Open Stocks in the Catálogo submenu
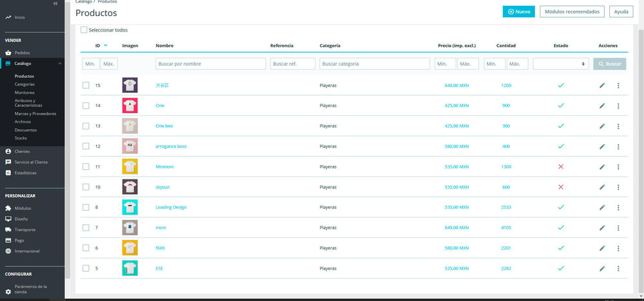Screen dimensions: 644x301 click(x=21, y=138)
